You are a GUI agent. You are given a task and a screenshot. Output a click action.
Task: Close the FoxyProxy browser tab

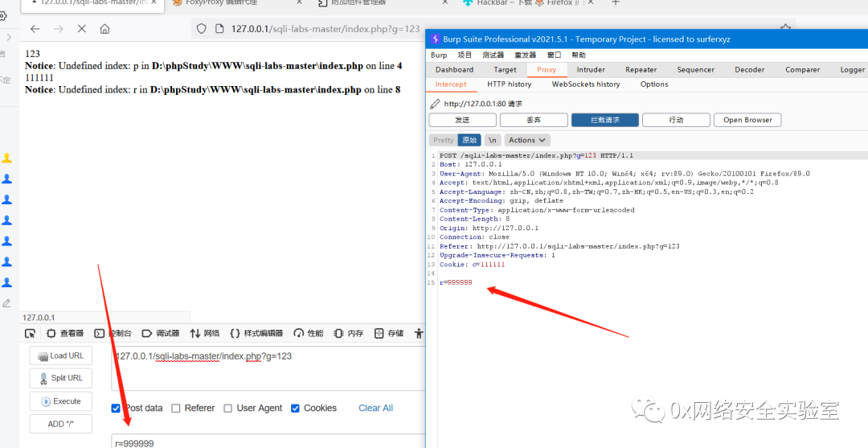click(x=300, y=2)
